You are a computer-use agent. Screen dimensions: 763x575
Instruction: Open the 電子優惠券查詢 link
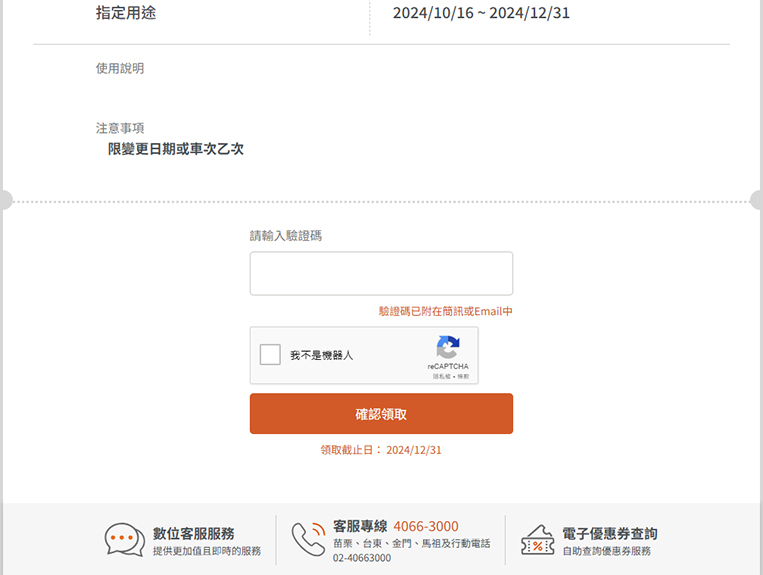tap(610, 534)
